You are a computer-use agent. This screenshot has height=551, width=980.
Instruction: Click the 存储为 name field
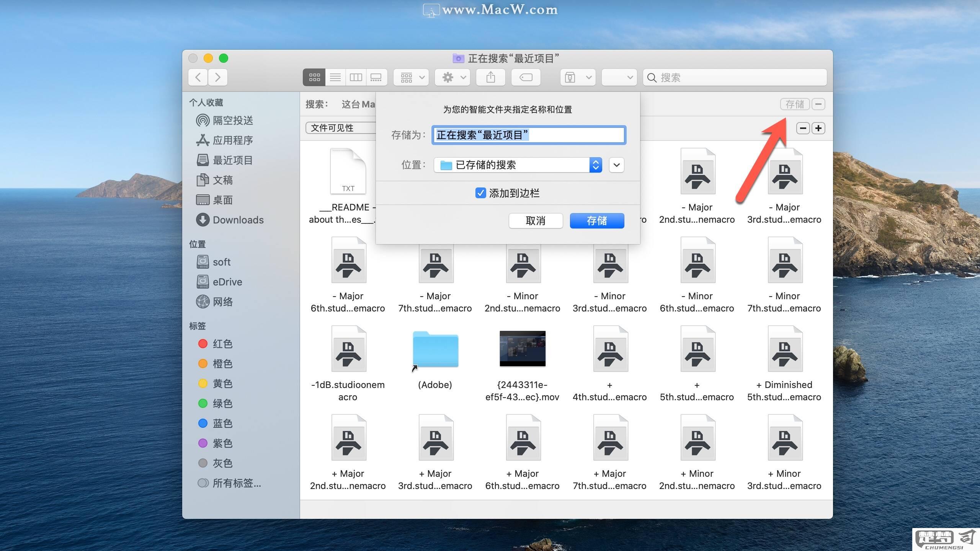pyautogui.click(x=529, y=135)
